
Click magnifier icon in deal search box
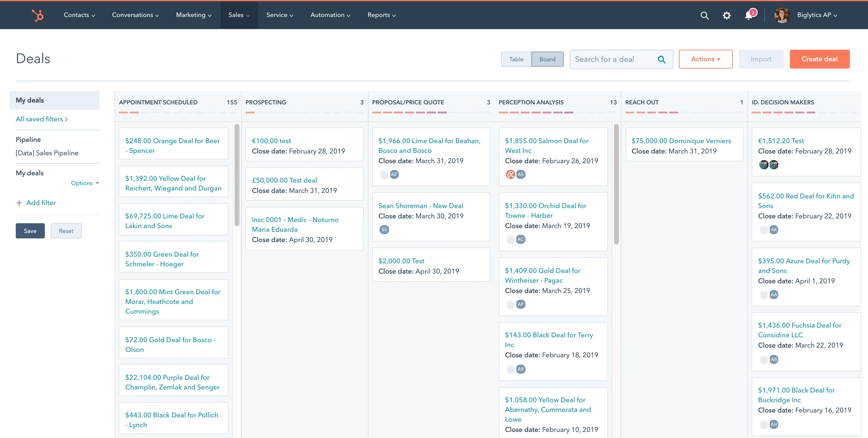point(661,59)
